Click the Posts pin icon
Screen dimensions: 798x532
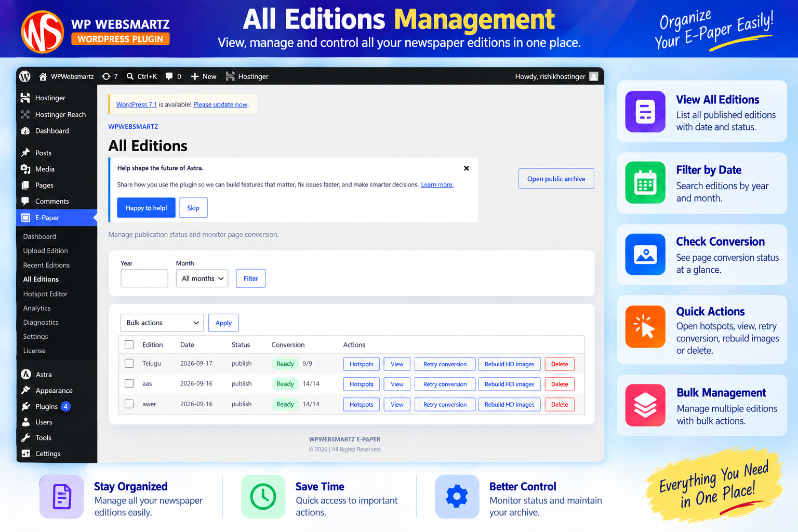tap(25, 153)
